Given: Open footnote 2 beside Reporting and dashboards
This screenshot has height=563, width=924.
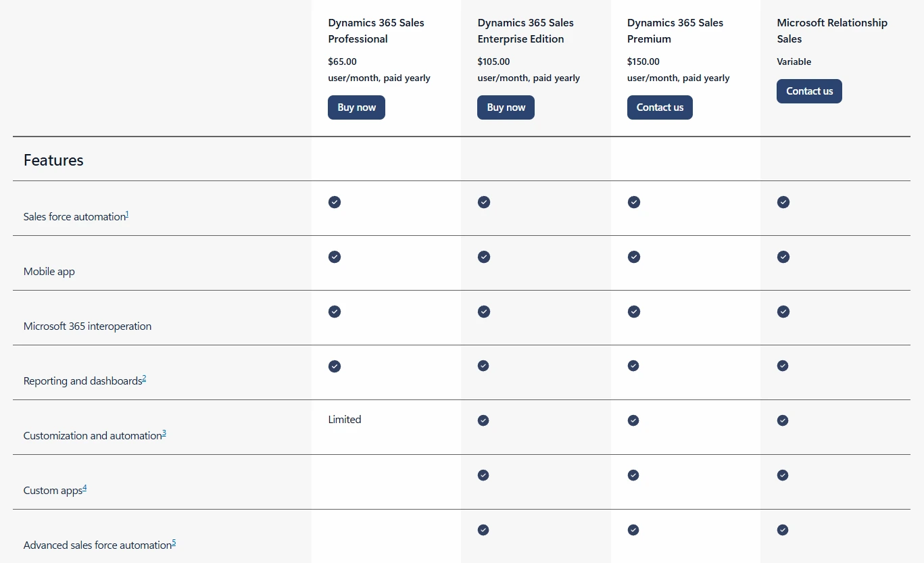Looking at the screenshot, I should [x=144, y=377].
